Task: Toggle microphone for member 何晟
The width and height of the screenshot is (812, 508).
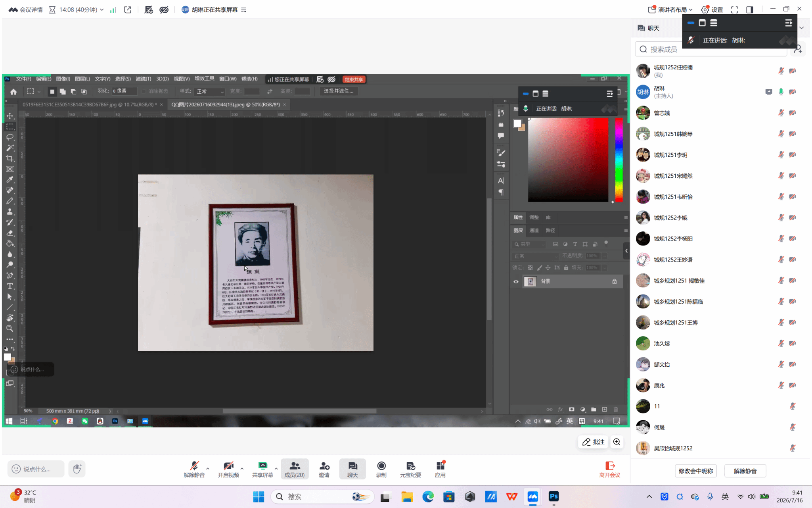Action: pyautogui.click(x=792, y=427)
